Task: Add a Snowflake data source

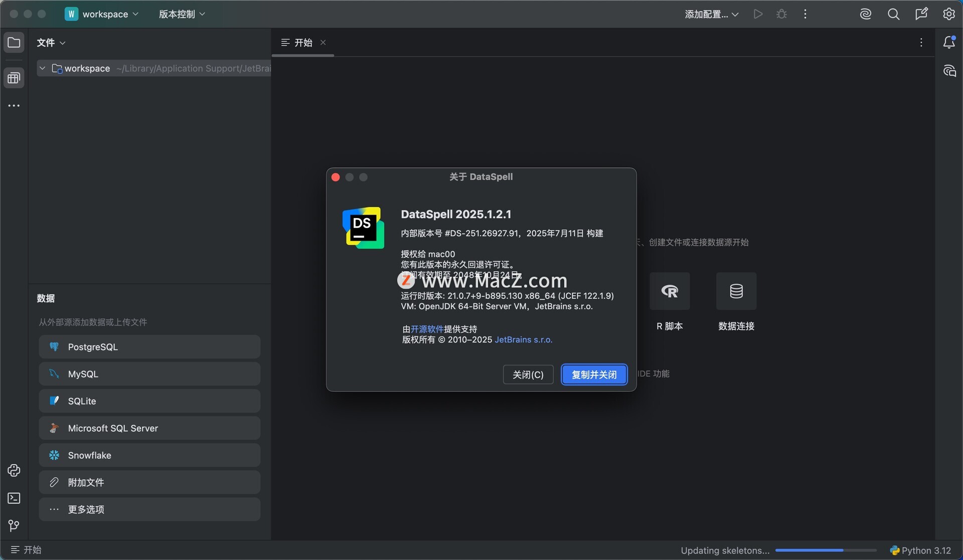Action: tap(149, 455)
